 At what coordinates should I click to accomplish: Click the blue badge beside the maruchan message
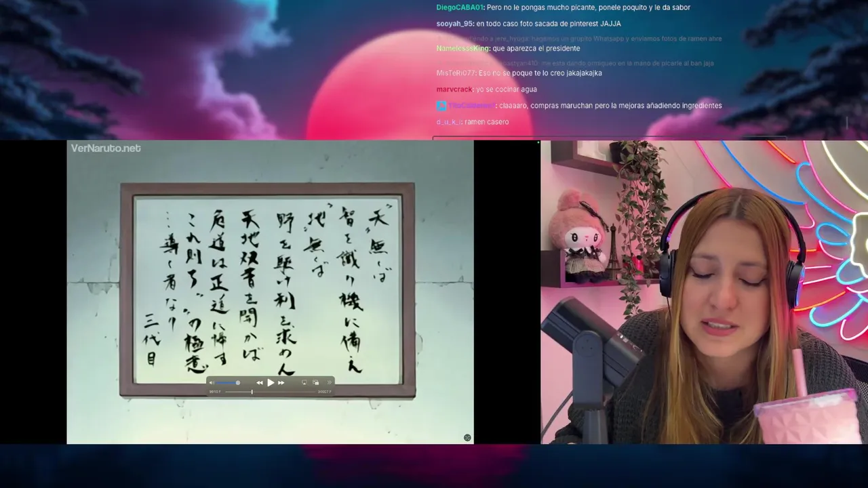(x=441, y=106)
